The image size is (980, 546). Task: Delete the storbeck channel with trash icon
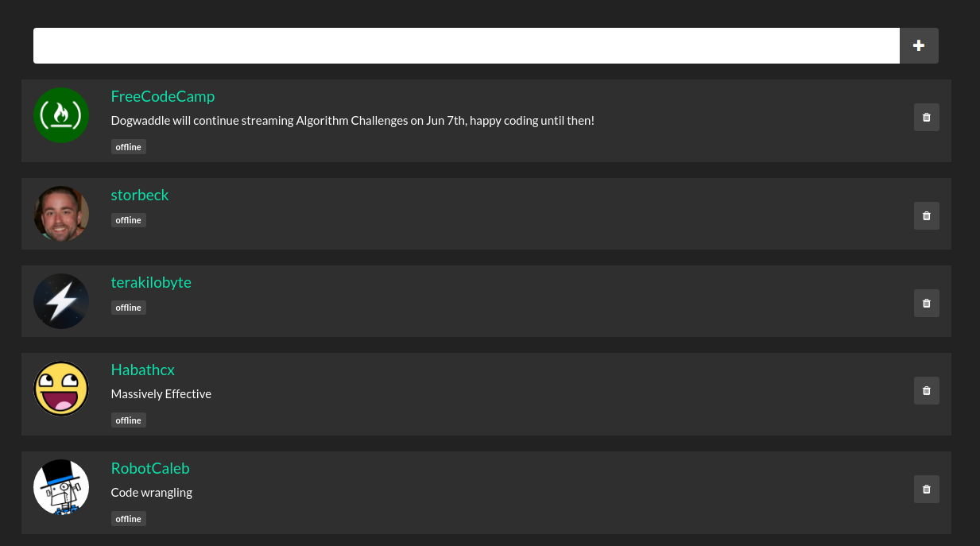pyautogui.click(x=927, y=216)
